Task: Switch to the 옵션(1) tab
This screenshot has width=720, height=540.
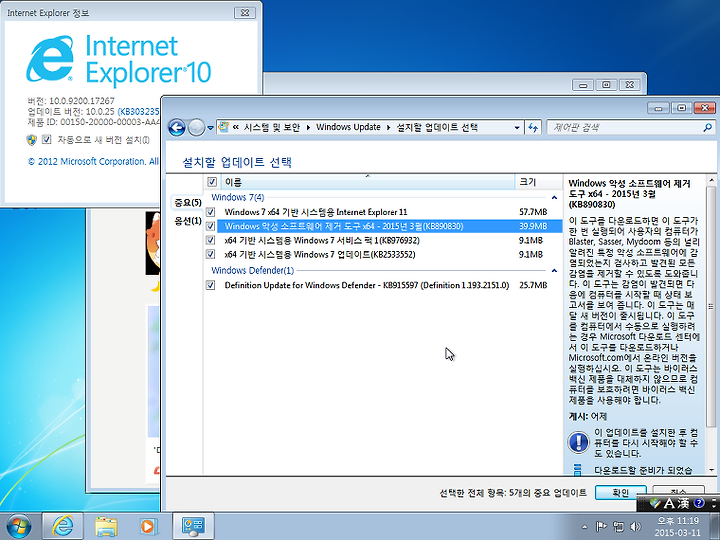Action: pos(188,221)
